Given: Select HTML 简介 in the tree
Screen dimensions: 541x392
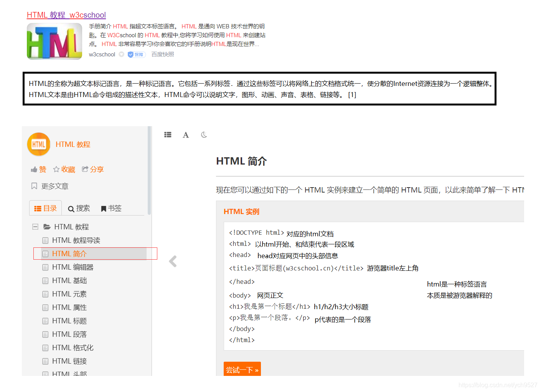Looking at the screenshot, I should pyautogui.click(x=69, y=254).
